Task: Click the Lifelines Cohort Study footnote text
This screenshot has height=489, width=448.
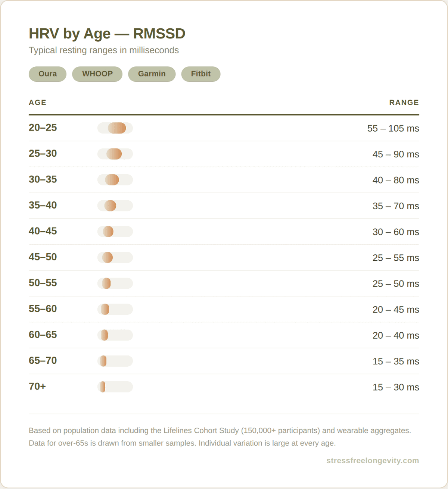Action: click(x=220, y=430)
